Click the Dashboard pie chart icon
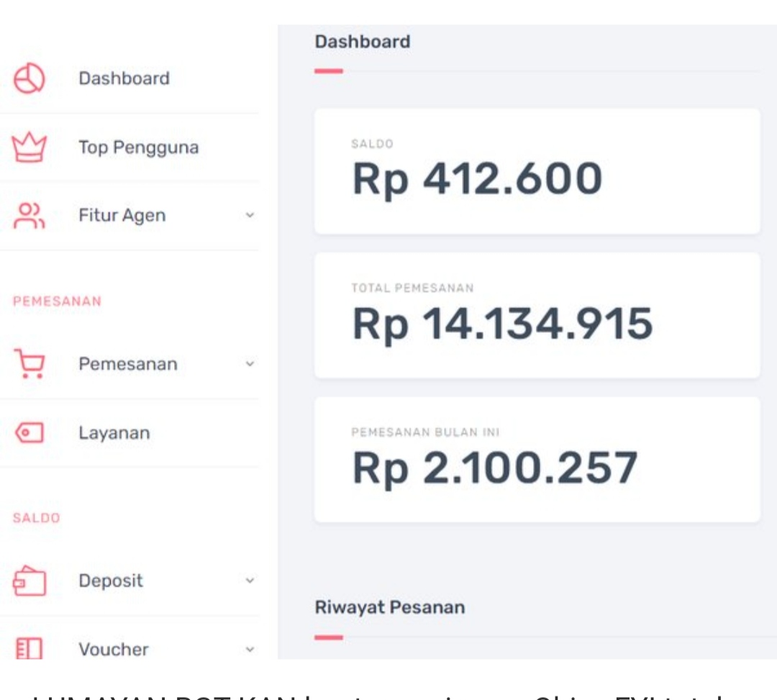 (29, 78)
